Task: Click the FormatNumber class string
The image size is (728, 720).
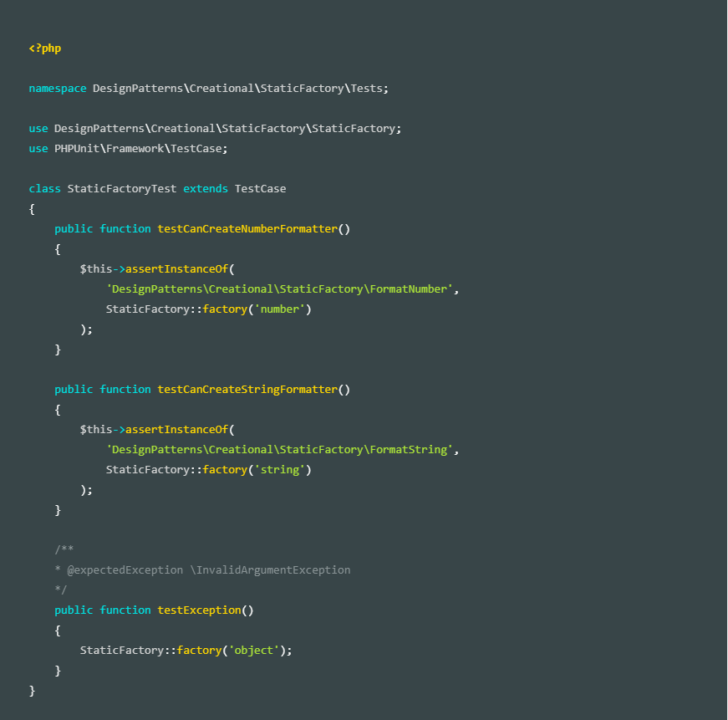Action: coord(280,289)
